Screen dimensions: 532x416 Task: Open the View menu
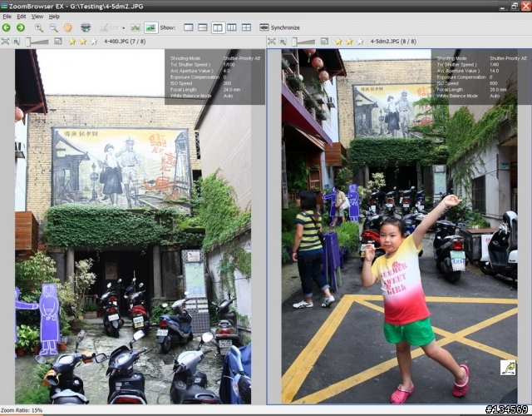coord(37,17)
